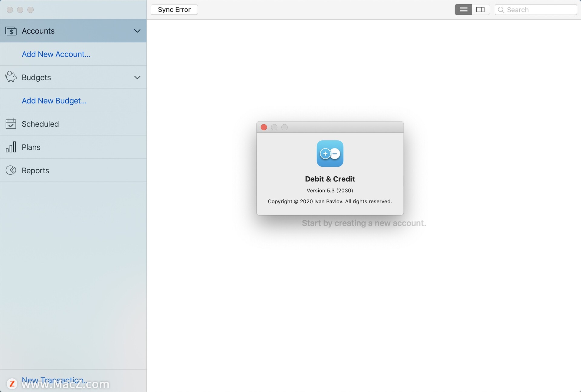Click Add New Account link

pos(56,54)
